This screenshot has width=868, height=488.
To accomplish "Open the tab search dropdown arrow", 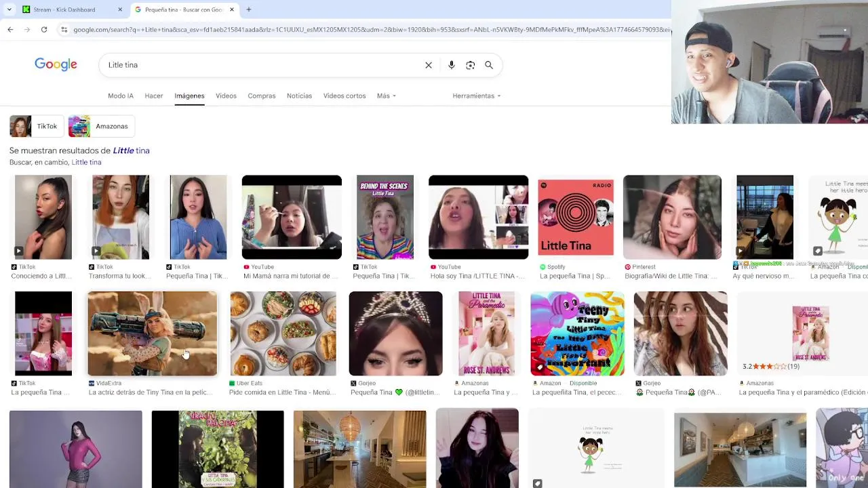I will 9,9.
